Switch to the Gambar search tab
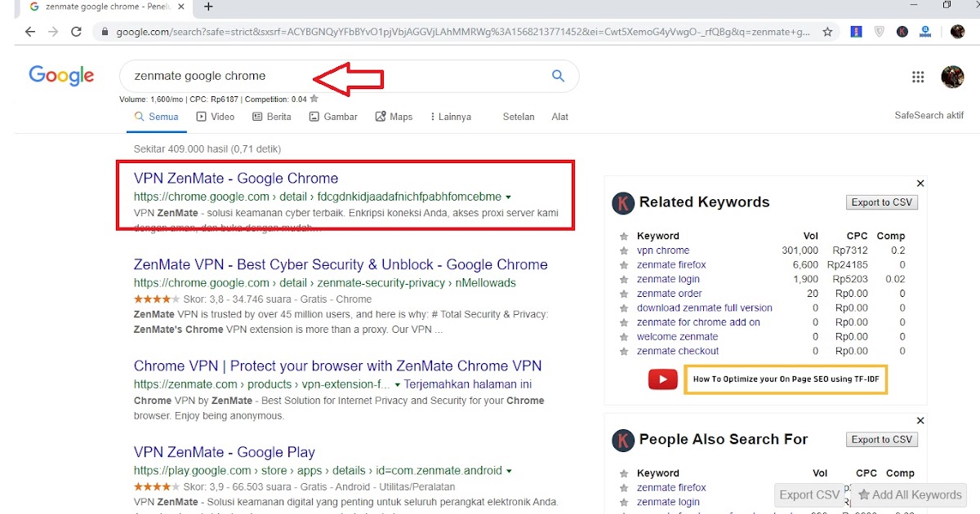 334,117
